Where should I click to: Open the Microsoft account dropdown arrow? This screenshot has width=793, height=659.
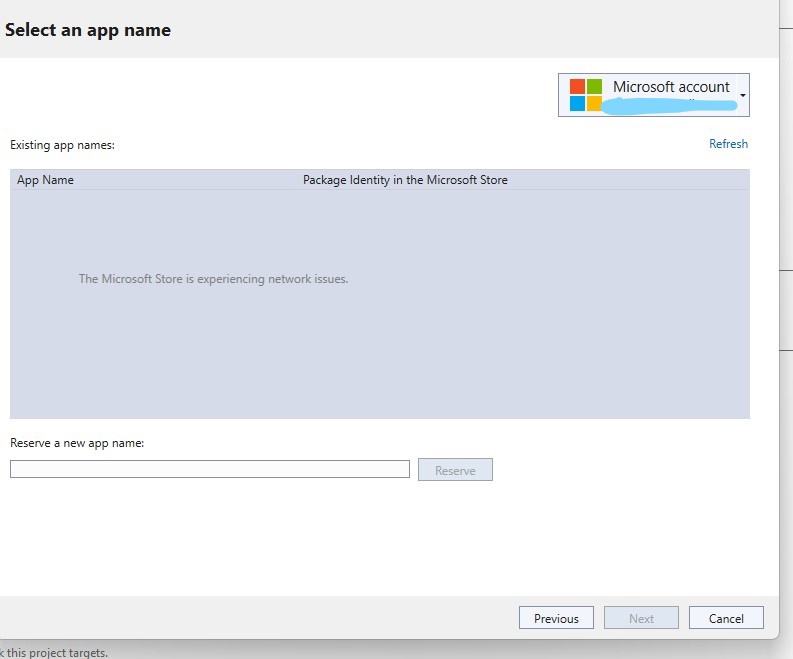coord(742,95)
